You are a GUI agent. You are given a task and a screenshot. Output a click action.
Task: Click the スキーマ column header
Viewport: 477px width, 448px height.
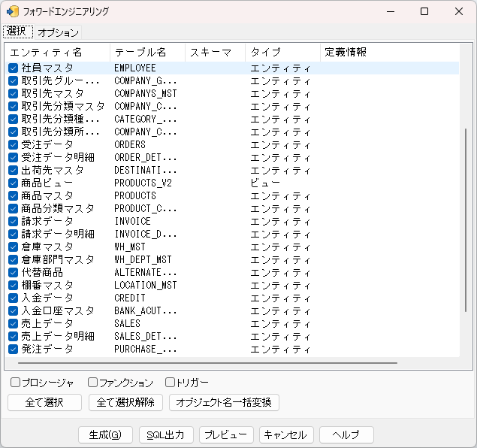(x=215, y=53)
